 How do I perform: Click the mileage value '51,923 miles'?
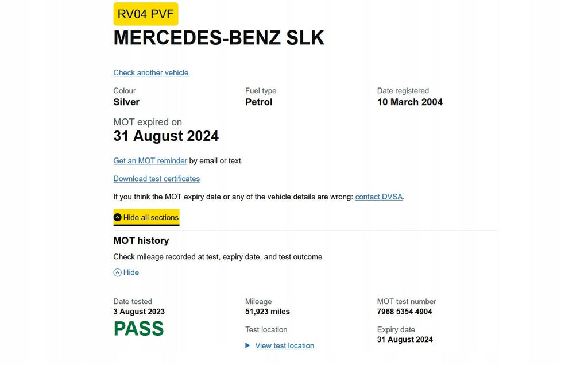pyautogui.click(x=267, y=311)
